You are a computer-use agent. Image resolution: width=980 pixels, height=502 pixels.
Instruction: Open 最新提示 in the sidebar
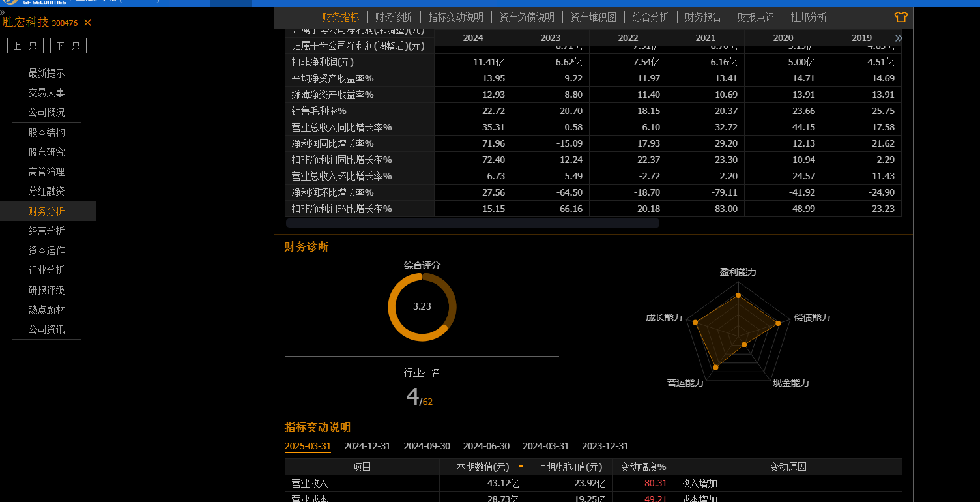click(46, 73)
